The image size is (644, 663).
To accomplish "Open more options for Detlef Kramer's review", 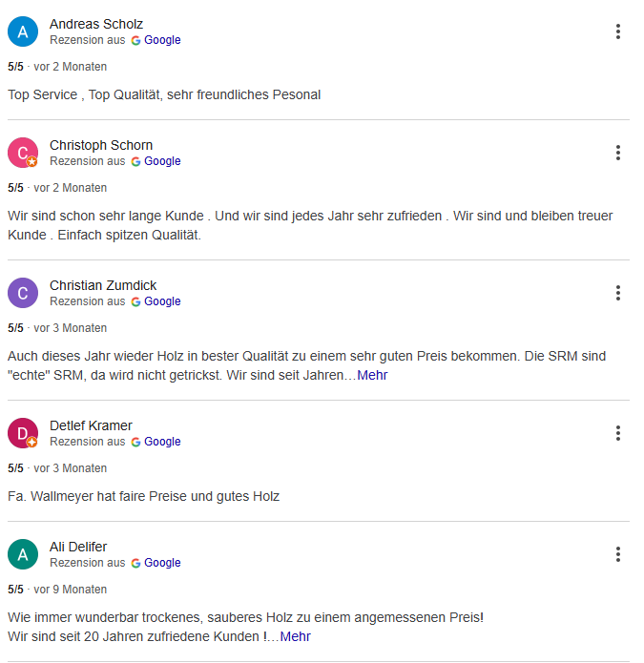I will coord(618,433).
